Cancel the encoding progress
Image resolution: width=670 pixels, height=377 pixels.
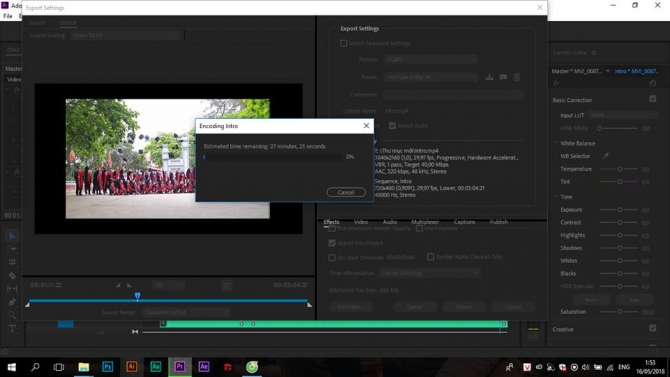pyautogui.click(x=346, y=192)
